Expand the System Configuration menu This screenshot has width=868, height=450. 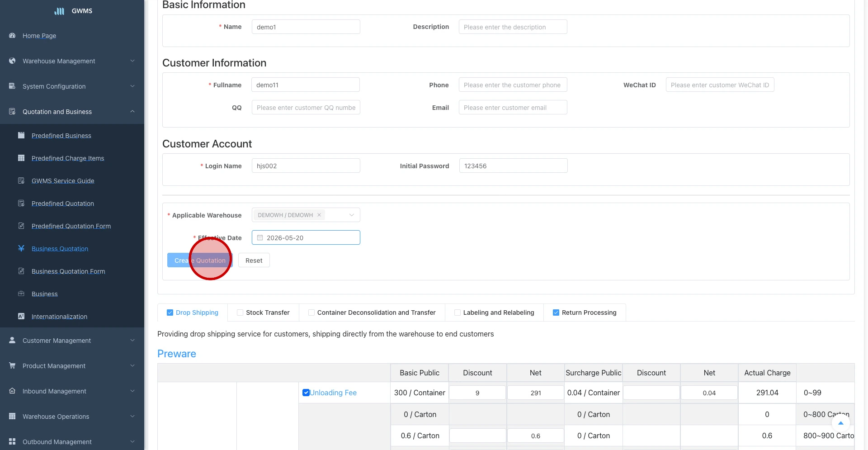pos(132,86)
